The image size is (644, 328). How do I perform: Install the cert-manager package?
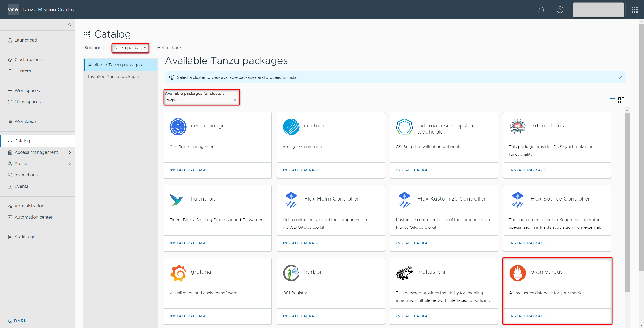(x=188, y=170)
